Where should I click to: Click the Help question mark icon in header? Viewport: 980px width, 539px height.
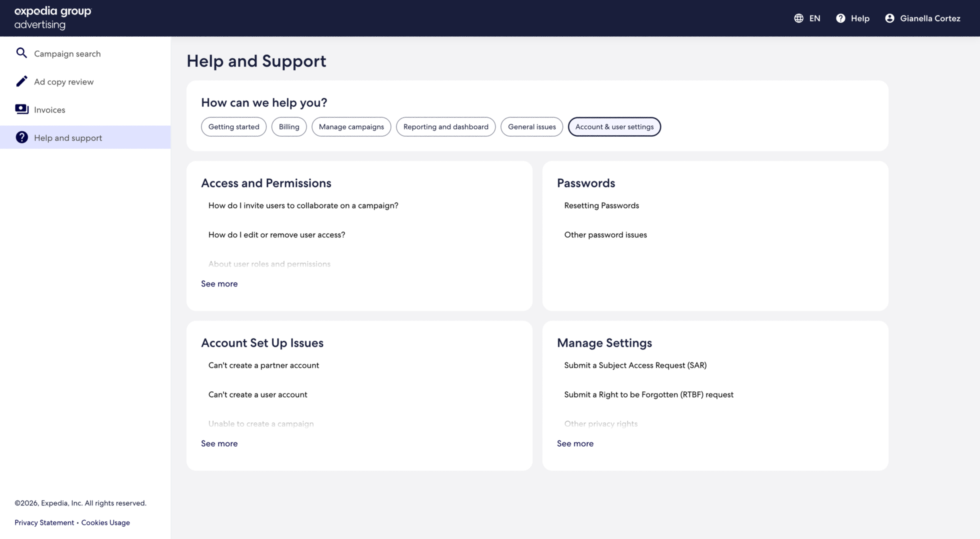pos(840,18)
